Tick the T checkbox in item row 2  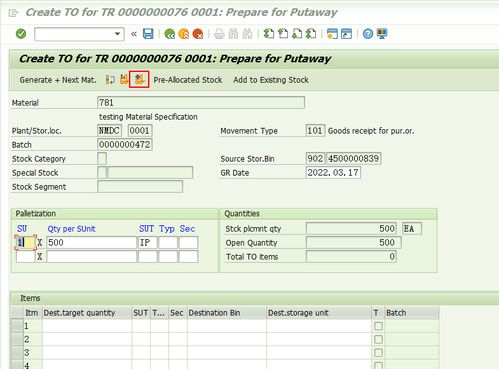(378, 339)
